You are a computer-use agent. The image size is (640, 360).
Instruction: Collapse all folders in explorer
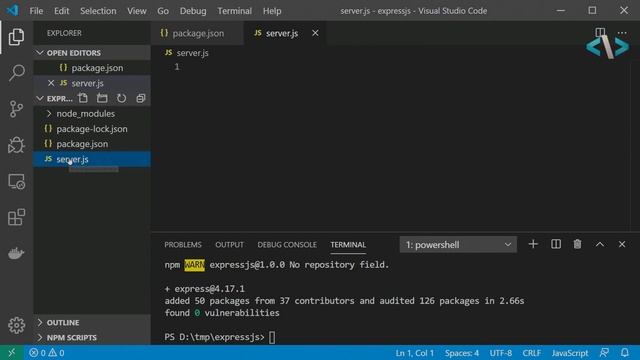coord(140,98)
